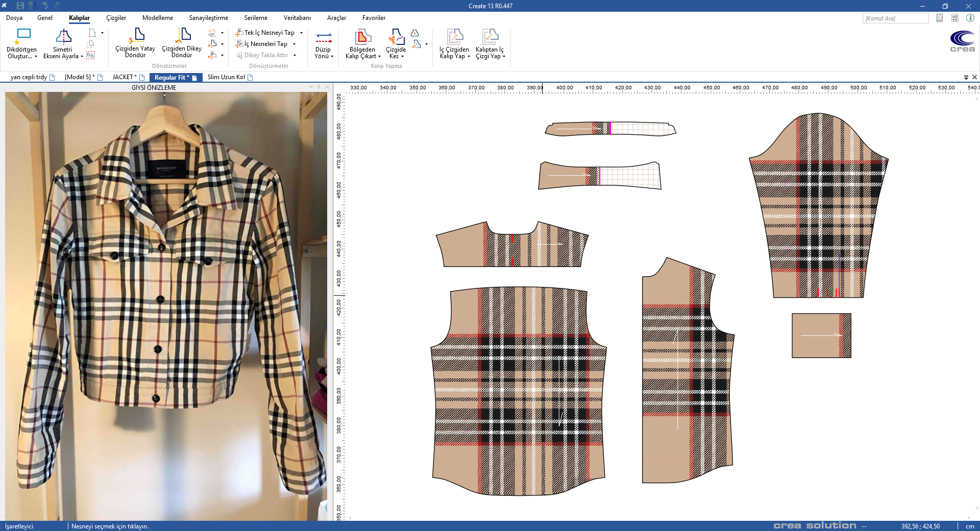Pin the Giysi Önizleme panel
Viewport: 980px width, 531px height.
[319, 87]
